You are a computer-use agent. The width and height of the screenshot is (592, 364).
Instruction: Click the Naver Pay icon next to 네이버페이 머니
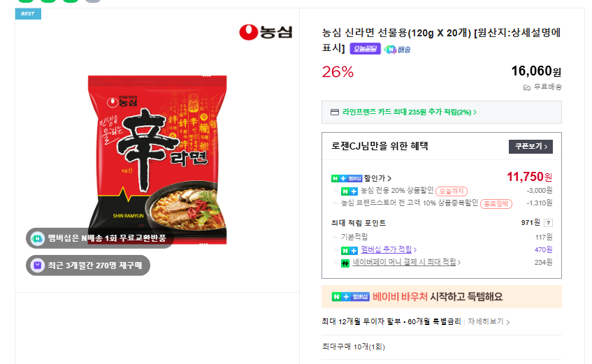click(x=345, y=263)
